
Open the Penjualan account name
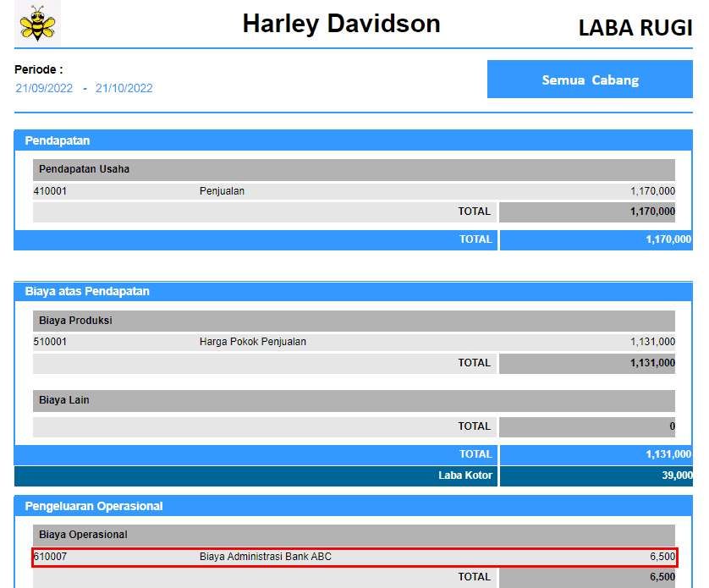[x=222, y=191]
